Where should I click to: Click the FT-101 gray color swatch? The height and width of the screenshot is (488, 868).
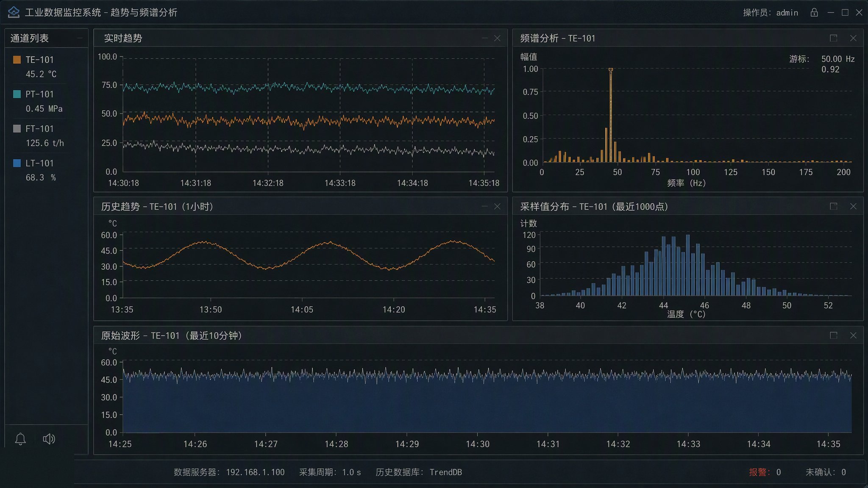(17, 128)
